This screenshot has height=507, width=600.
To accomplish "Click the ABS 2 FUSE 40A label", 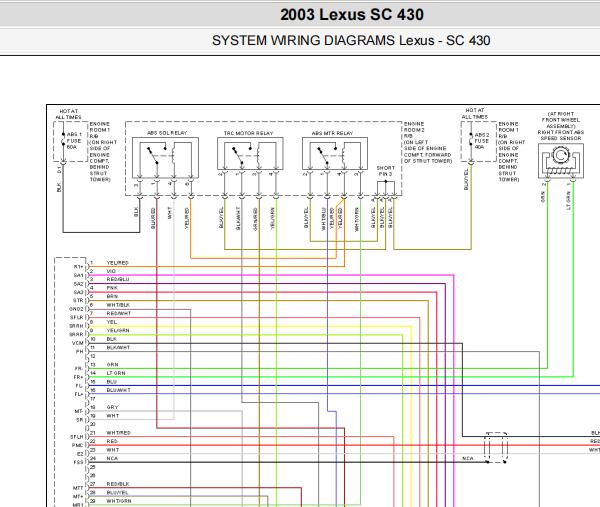I will tap(482, 141).
